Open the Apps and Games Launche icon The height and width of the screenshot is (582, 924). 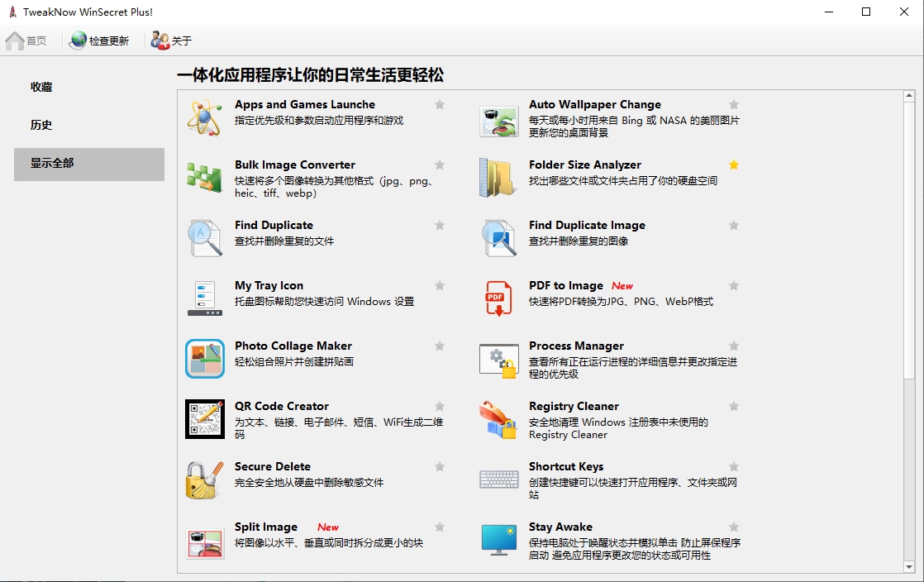[x=204, y=117]
